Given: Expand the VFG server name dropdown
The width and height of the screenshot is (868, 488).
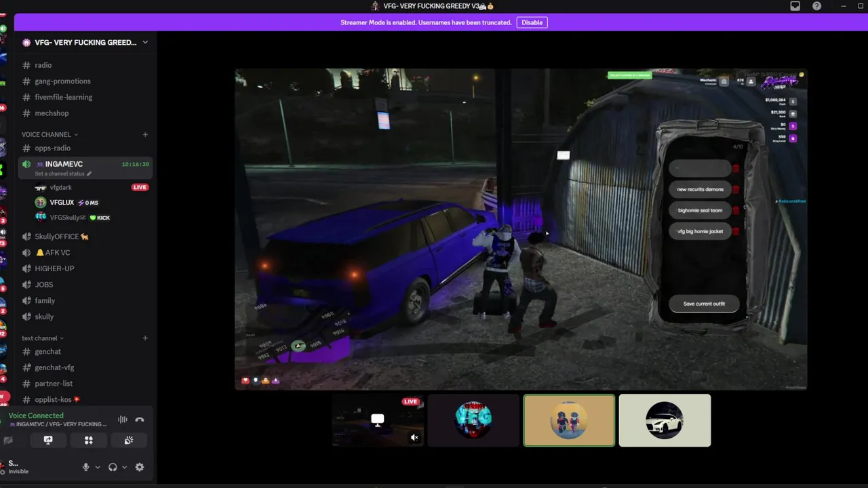Looking at the screenshot, I should pyautogui.click(x=145, y=42).
